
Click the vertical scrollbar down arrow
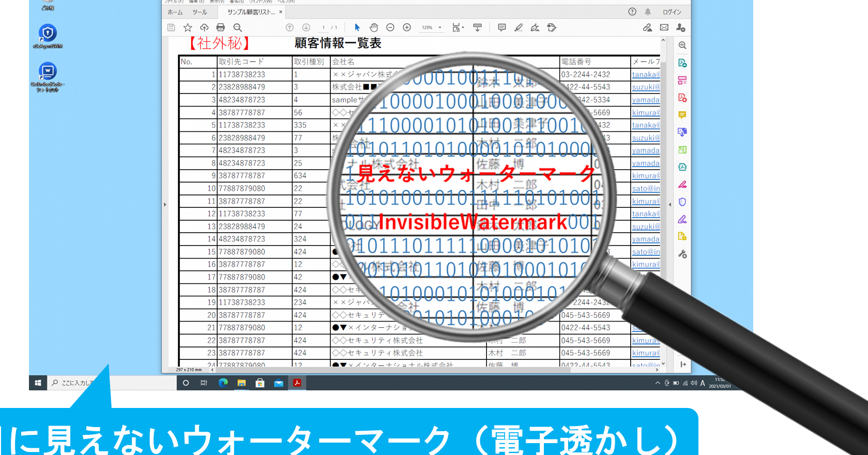(x=663, y=364)
